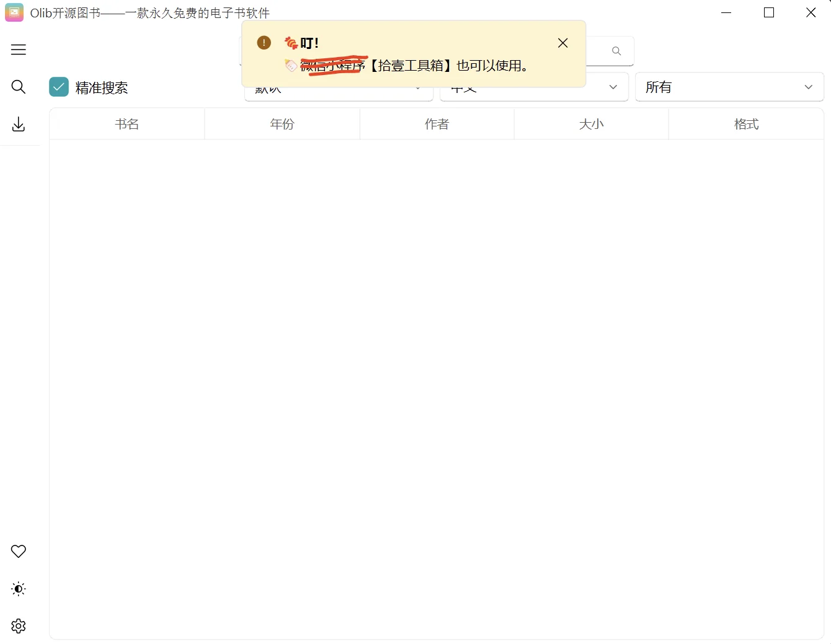Expand the language dropdown chevron

pyautogui.click(x=613, y=87)
